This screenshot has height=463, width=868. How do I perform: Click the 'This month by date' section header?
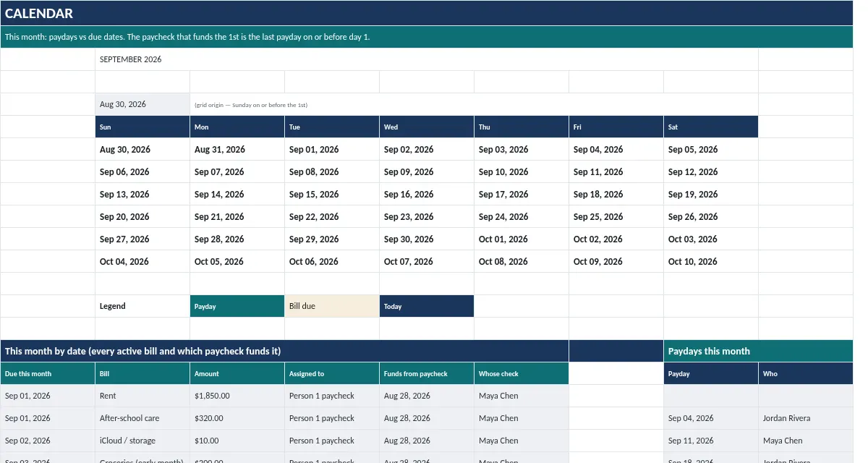coord(284,351)
